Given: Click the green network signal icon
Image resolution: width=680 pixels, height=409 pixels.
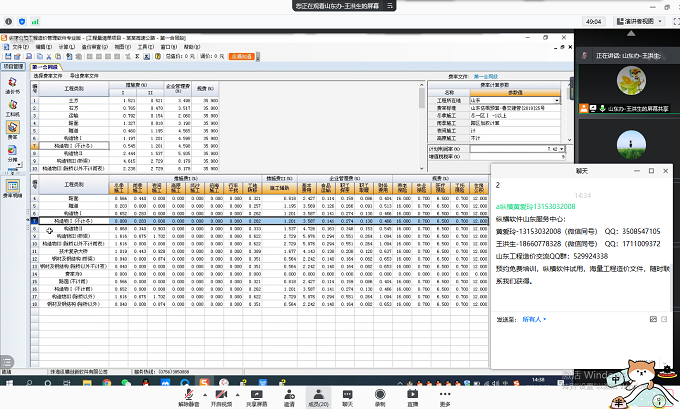Looking at the screenshot, I should click(x=35, y=21).
